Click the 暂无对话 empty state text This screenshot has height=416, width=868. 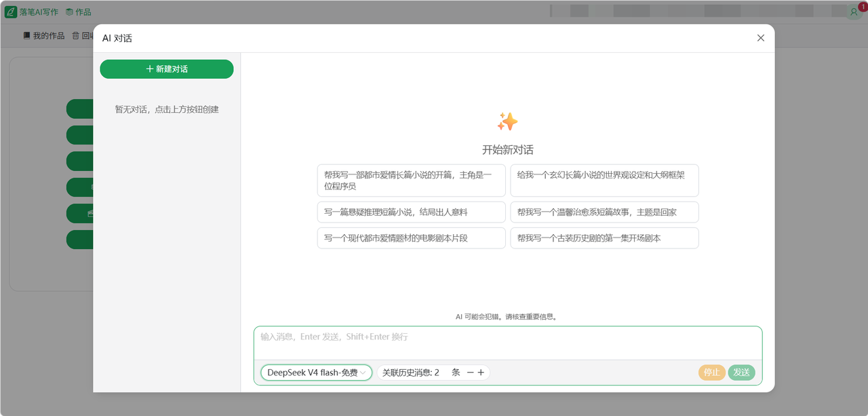[167, 109]
